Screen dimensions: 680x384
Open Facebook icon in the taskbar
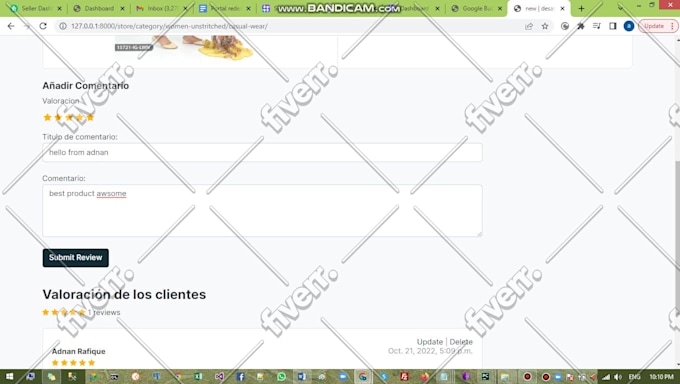point(240,377)
